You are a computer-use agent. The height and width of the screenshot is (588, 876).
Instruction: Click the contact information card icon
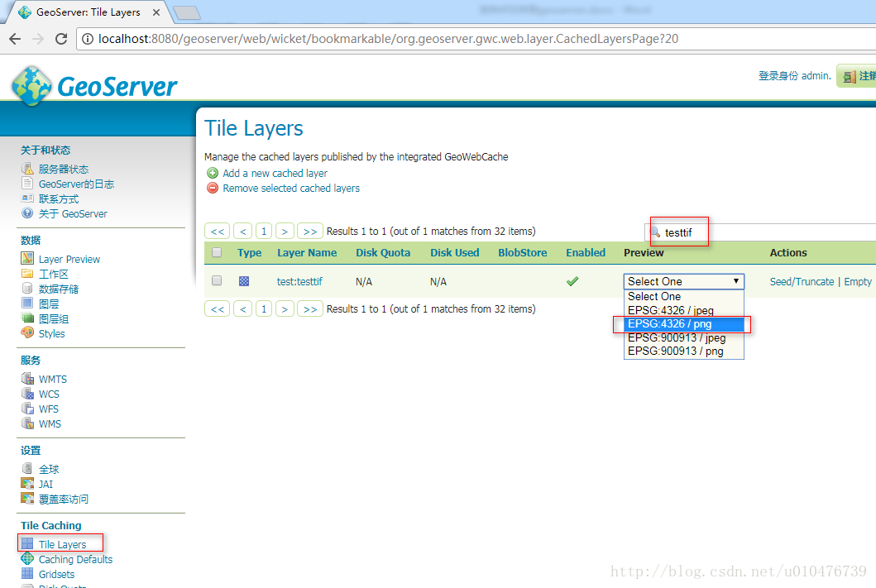tap(27, 198)
